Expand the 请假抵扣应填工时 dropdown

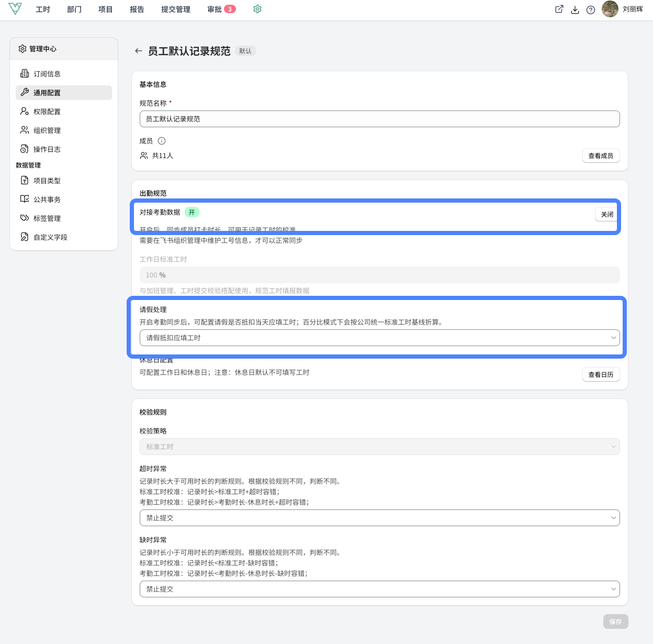(x=380, y=338)
